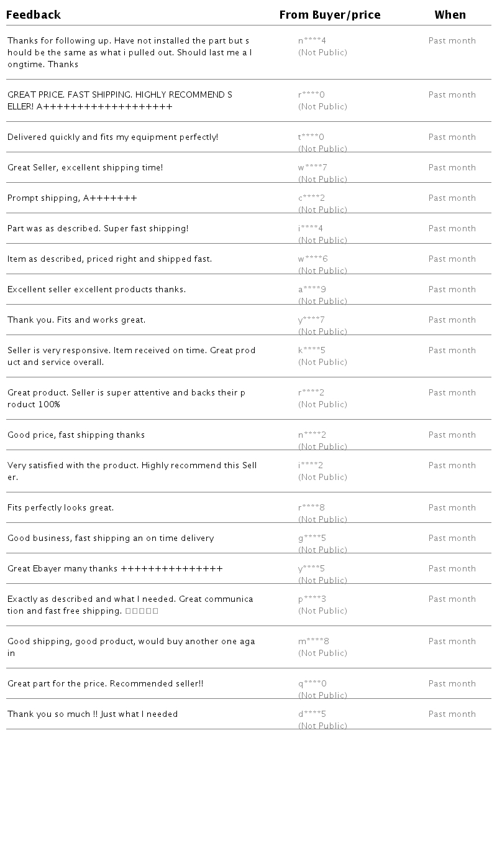Viewport: 497px width, 868px height.
Task: Select the "GREAT PRICE. FAST SHIPPING" comment
Action: point(120,101)
